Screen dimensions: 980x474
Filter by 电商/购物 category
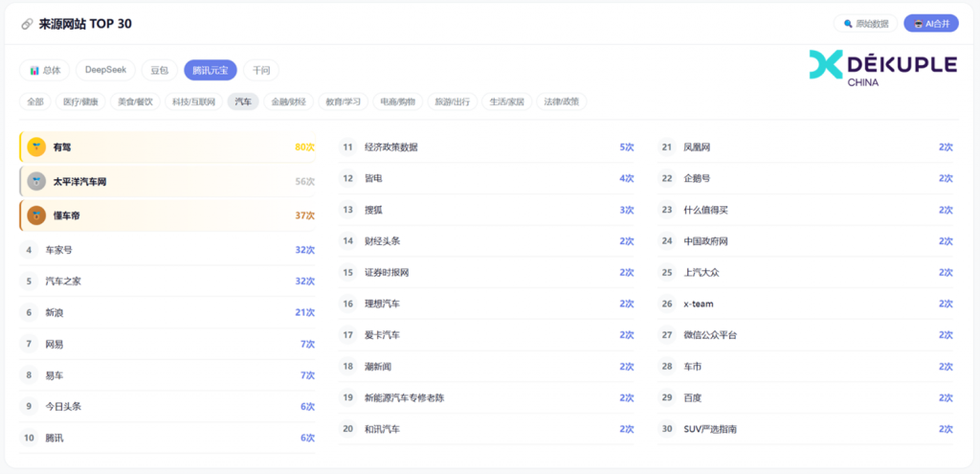click(397, 102)
